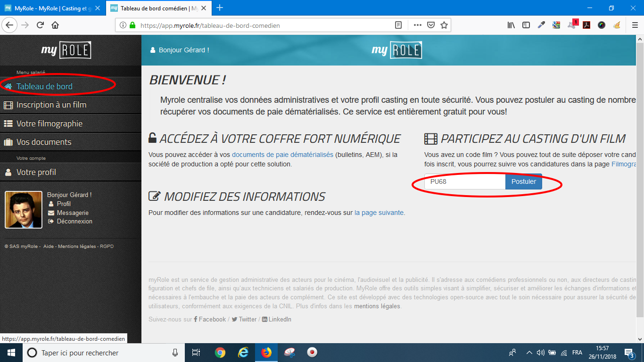Launch Chrome from the taskbar
The width and height of the screenshot is (644, 362).
coord(220,353)
